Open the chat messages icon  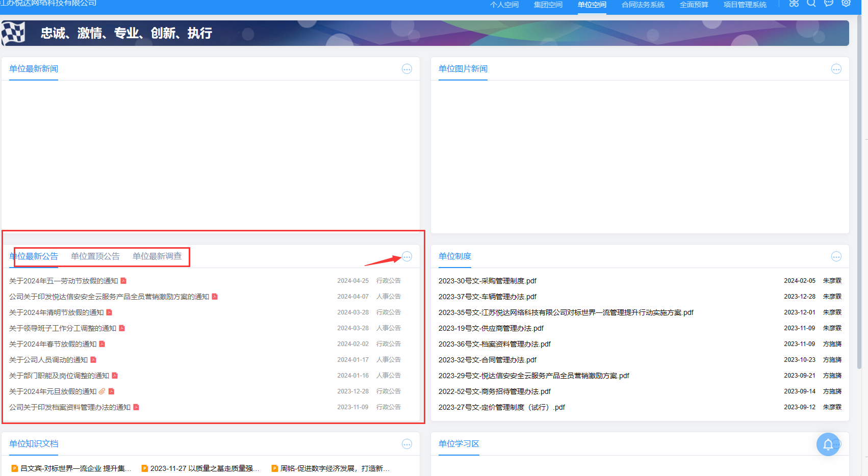click(x=828, y=4)
